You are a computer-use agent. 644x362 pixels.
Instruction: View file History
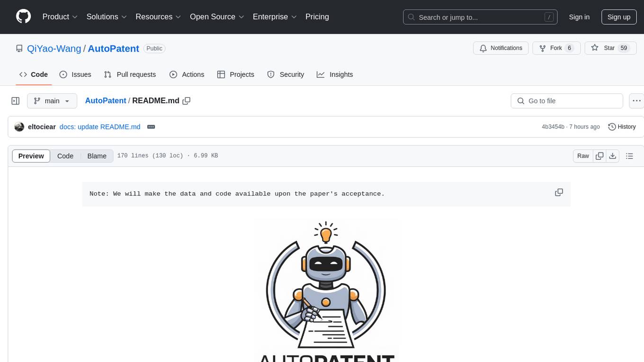pyautogui.click(x=622, y=127)
